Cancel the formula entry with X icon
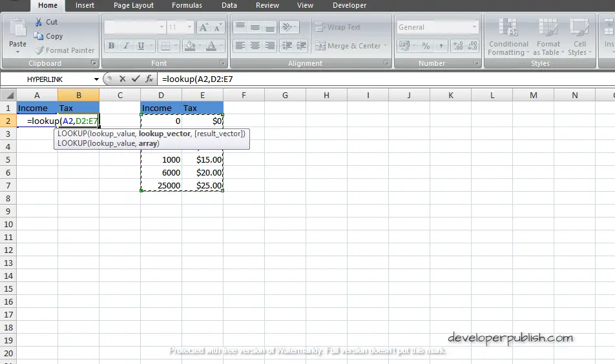This screenshot has width=615, height=364. pyautogui.click(x=122, y=79)
